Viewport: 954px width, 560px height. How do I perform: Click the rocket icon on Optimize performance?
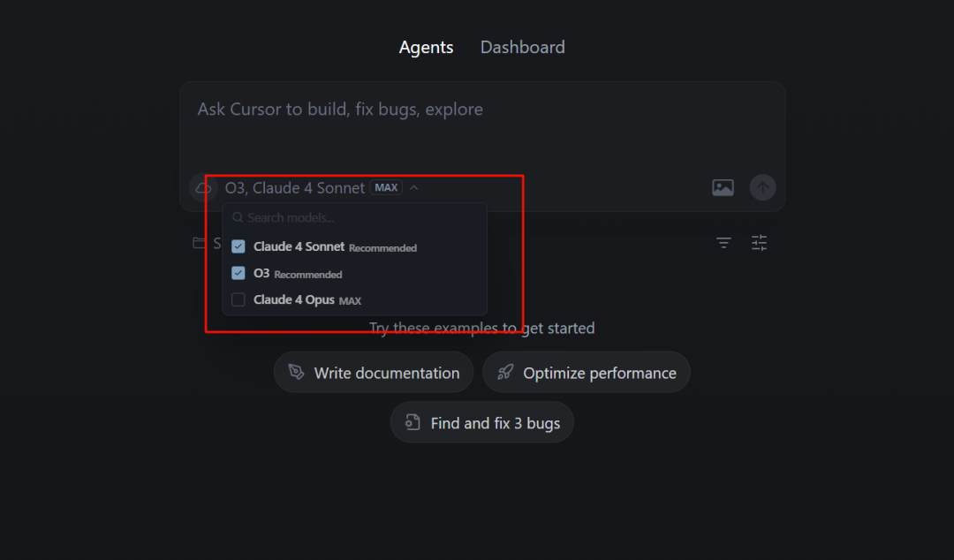pos(505,373)
